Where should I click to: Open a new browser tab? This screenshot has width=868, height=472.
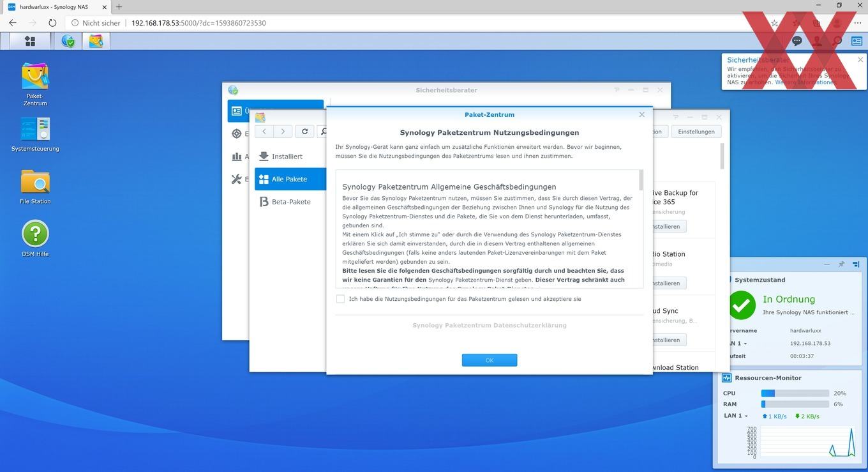click(119, 6)
